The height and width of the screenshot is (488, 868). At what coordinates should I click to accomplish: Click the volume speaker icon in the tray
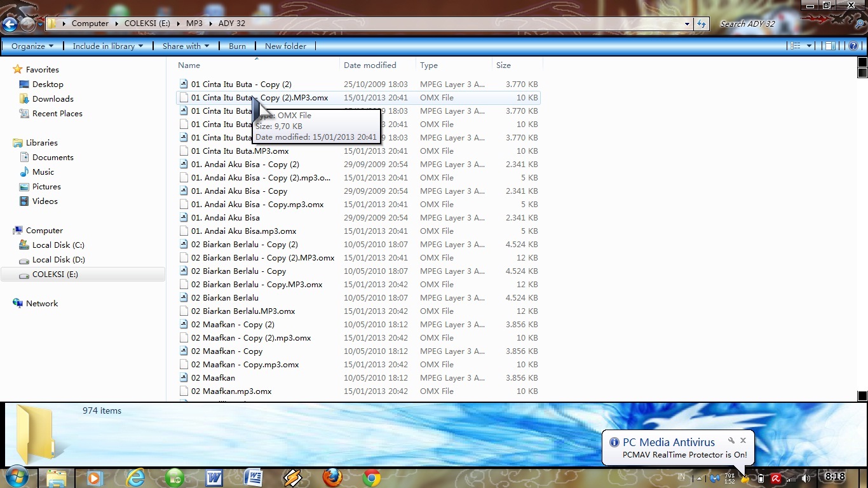tap(806, 478)
